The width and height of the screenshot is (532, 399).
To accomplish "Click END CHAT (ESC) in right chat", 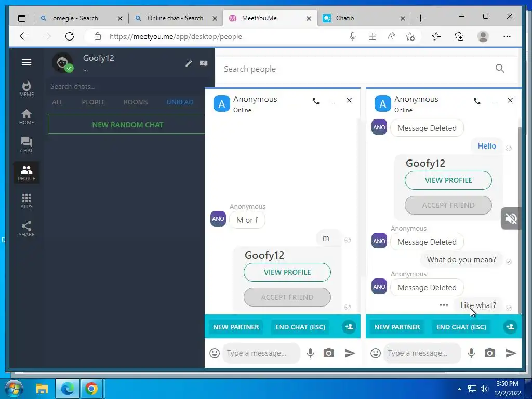I will point(461,327).
